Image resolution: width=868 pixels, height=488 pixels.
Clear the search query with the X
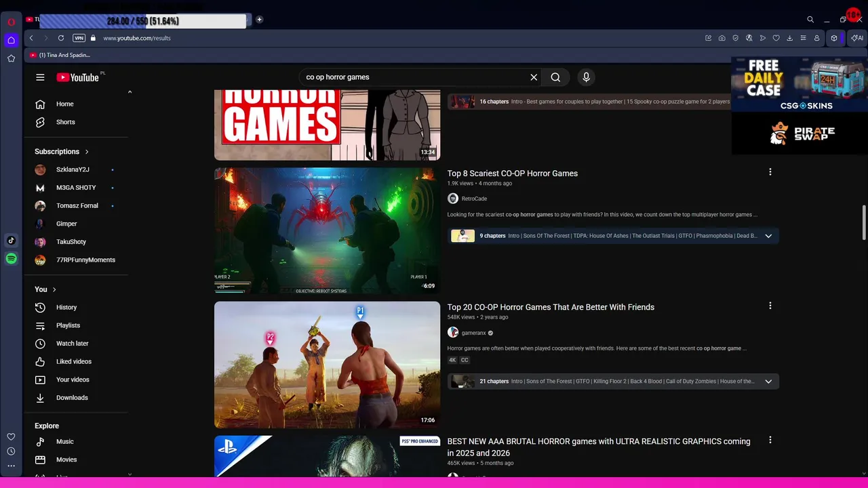click(534, 77)
